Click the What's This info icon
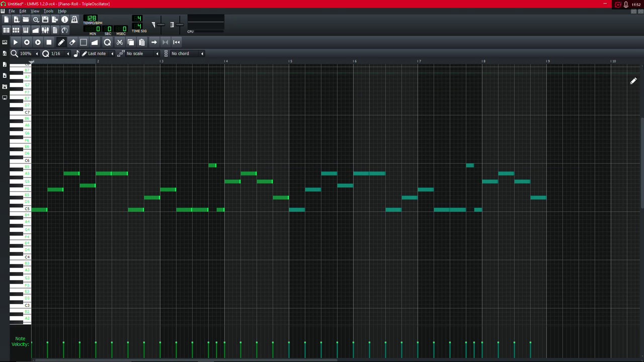 tap(65, 19)
